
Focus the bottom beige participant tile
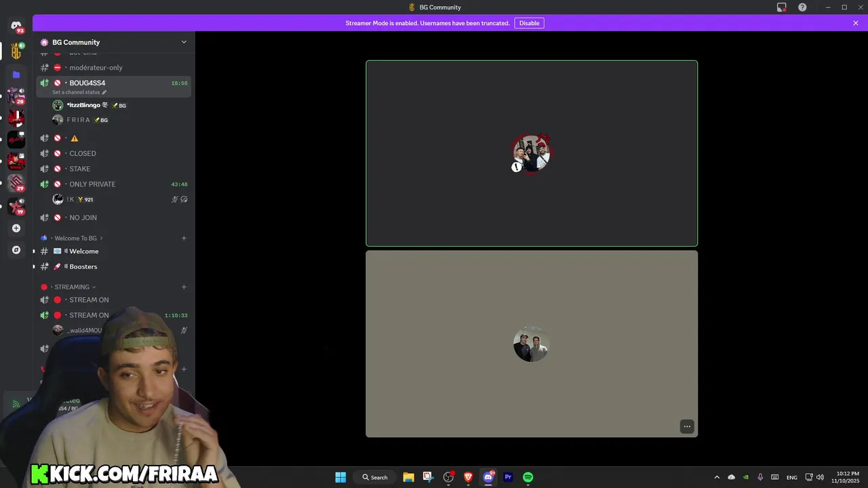[x=532, y=344]
